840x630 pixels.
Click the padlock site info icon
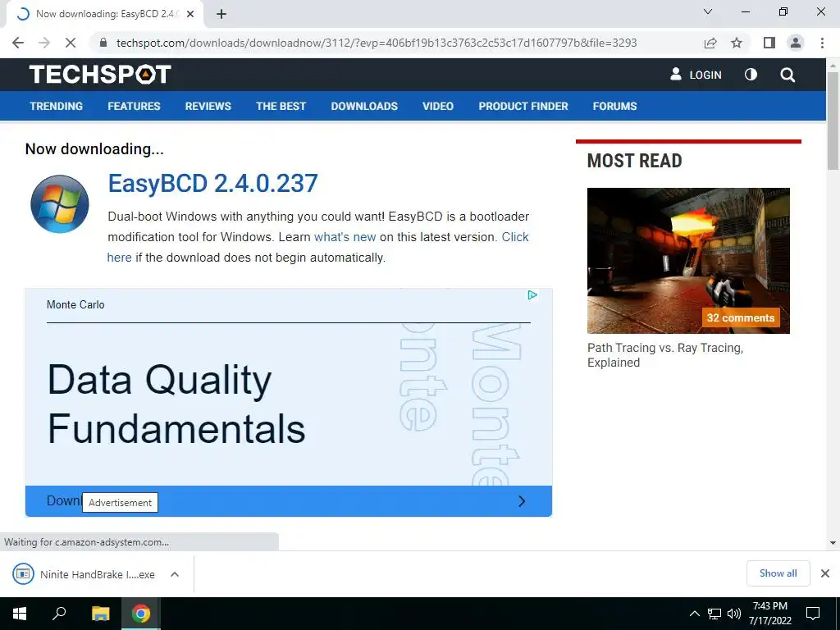click(x=103, y=43)
